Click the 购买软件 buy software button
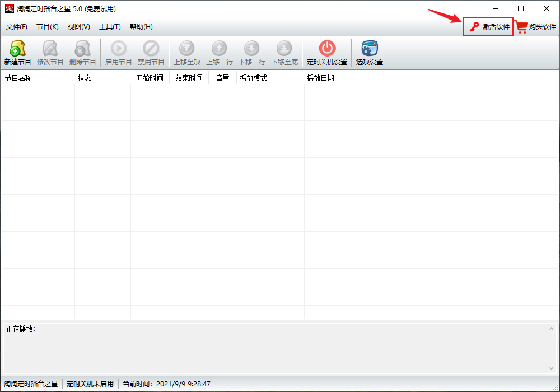This screenshot has width=560, height=392. pyautogui.click(x=536, y=27)
